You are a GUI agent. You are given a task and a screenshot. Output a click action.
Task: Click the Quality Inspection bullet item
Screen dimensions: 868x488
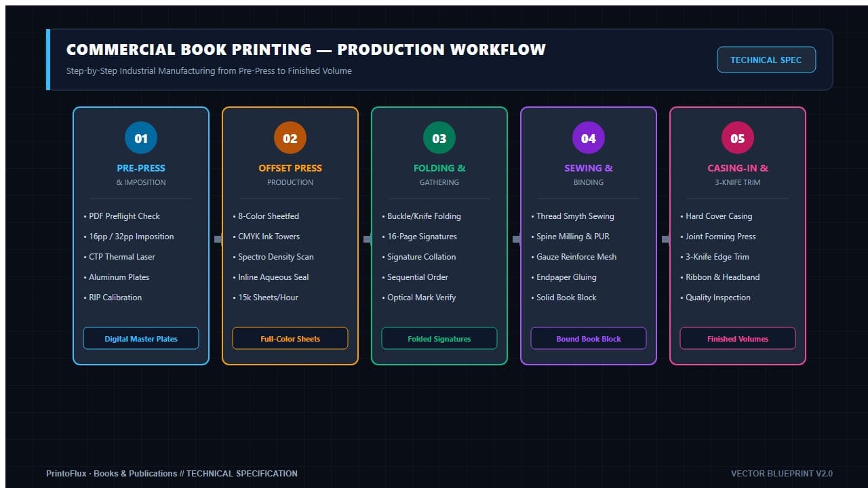click(x=715, y=298)
